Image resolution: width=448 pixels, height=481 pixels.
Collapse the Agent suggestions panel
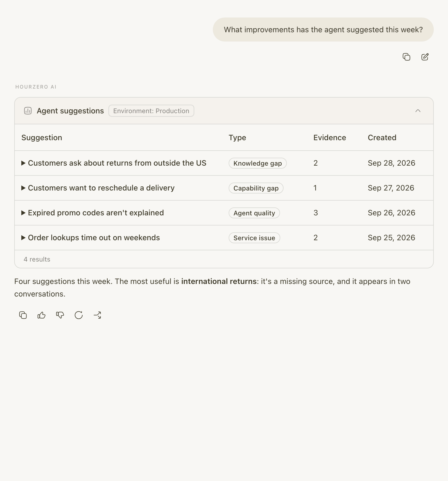(x=418, y=111)
